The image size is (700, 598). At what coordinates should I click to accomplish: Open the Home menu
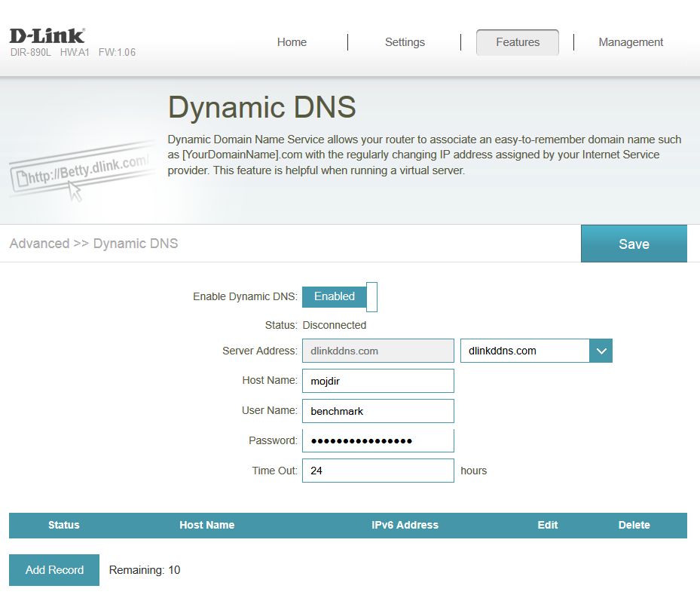click(x=292, y=42)
